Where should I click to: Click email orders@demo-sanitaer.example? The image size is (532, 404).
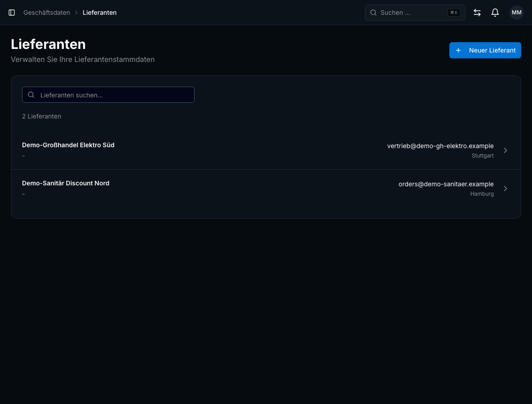(446, 184)
